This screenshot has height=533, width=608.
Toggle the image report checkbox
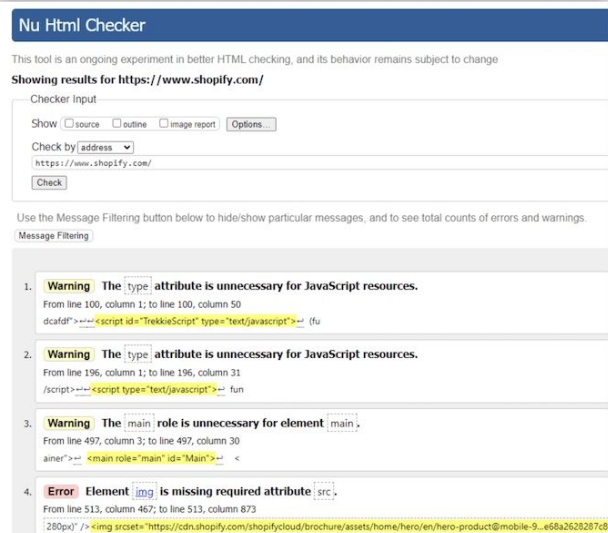(164, 123)
